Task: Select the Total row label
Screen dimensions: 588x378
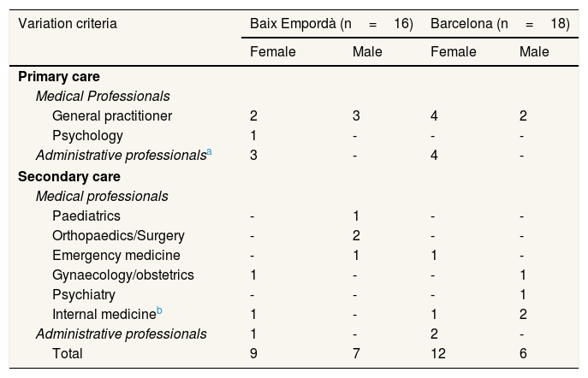Action: pos(68,352)
